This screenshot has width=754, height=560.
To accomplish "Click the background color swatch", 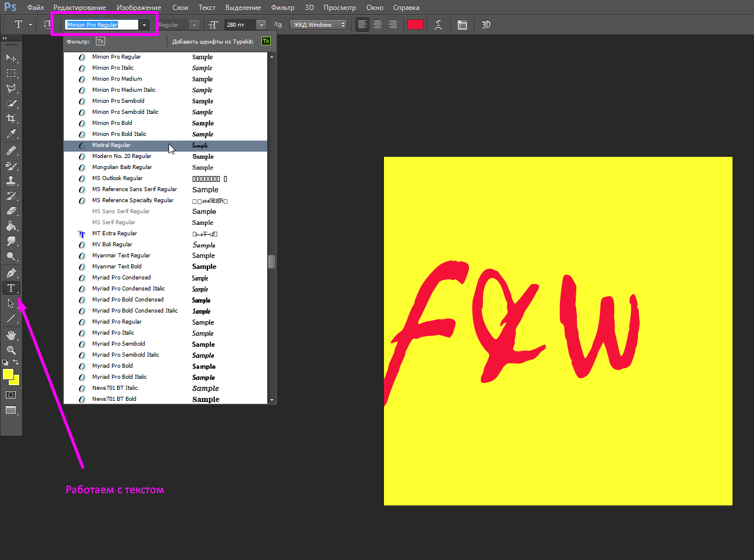I will (x=16, y=382).
